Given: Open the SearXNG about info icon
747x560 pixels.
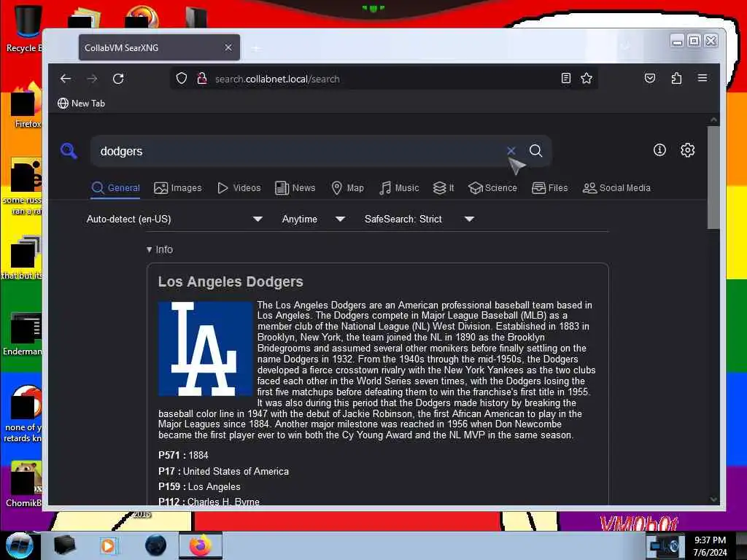Looking at the screenshot, I should coord(659,150).
